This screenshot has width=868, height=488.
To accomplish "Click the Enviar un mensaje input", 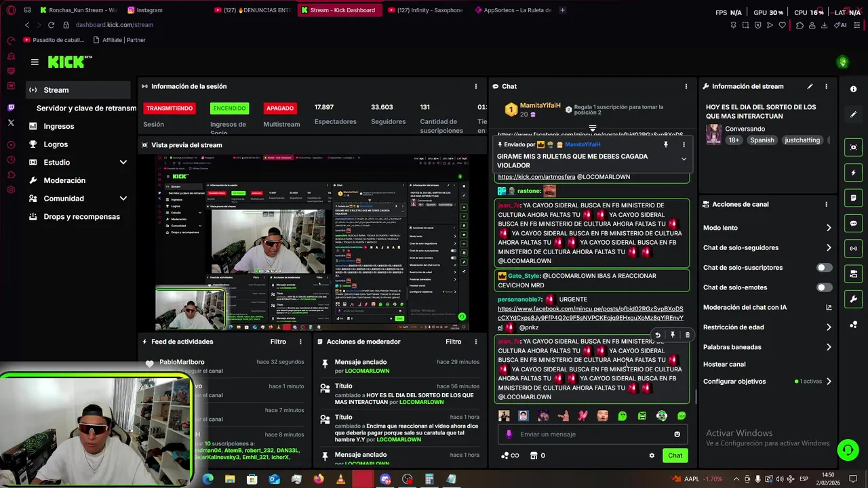I will (591, 434).
